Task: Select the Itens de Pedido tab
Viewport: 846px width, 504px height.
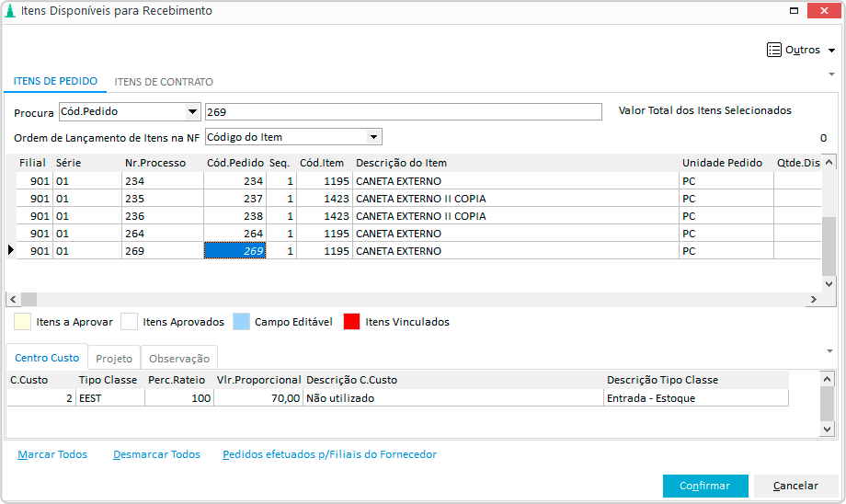Action: pyautogui.click(x=55, y=81)
